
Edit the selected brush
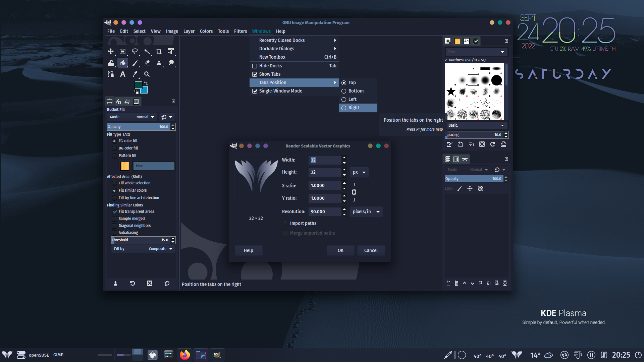[449, 144]
